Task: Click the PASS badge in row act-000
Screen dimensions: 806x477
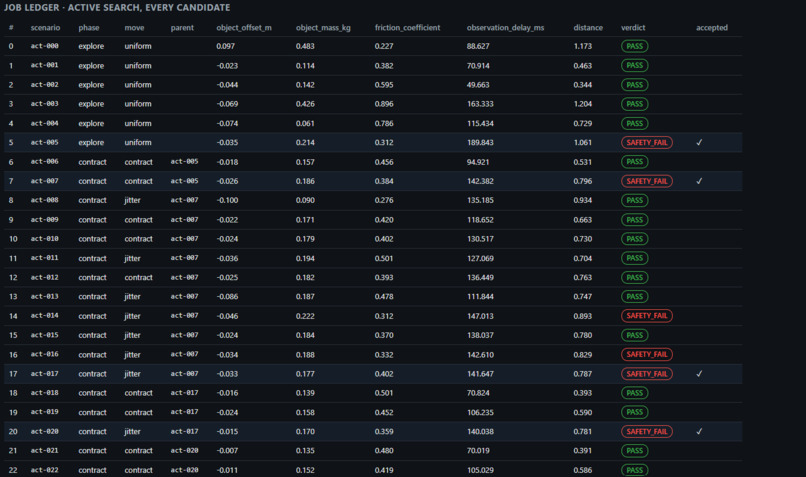Action: pyautogui.click(x=634, y=46)
